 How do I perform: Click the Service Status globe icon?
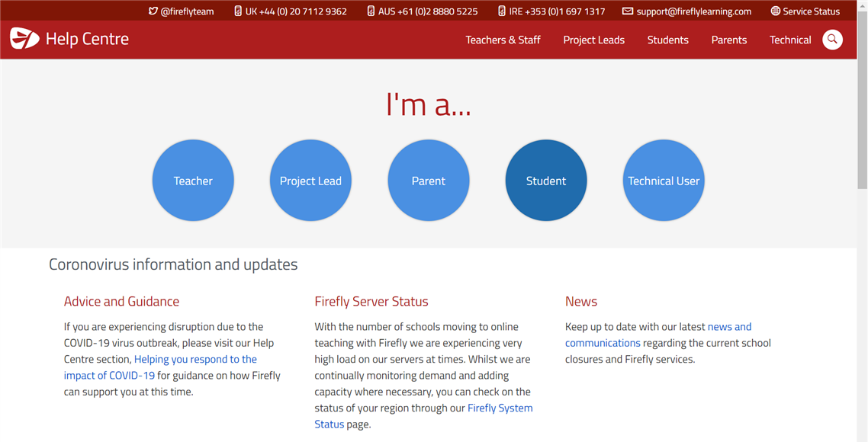click(x=776, y=11)
